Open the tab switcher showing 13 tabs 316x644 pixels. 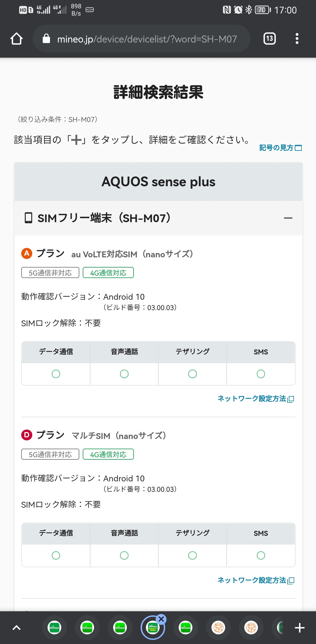(270, 39)
